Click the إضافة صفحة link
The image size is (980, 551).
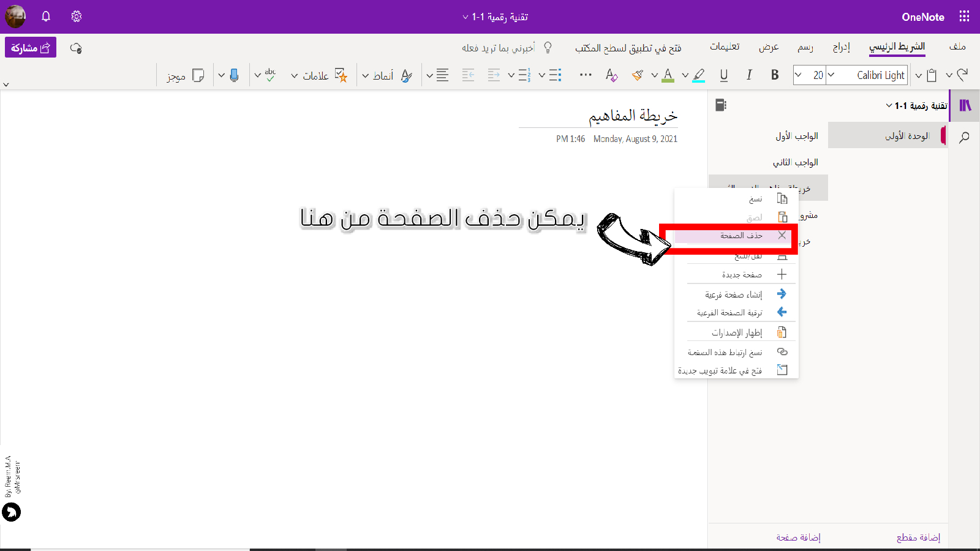click(x=798, y=538)
